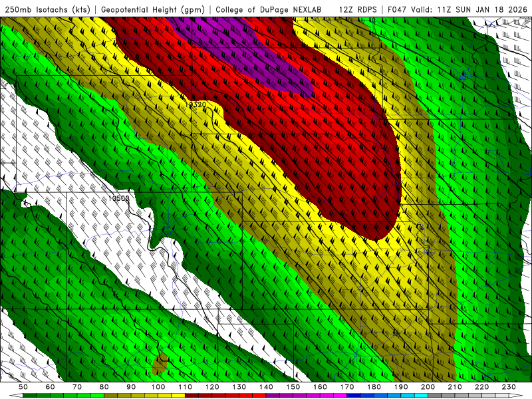Click the 230 value on the legend

click(x=509, y=387)
